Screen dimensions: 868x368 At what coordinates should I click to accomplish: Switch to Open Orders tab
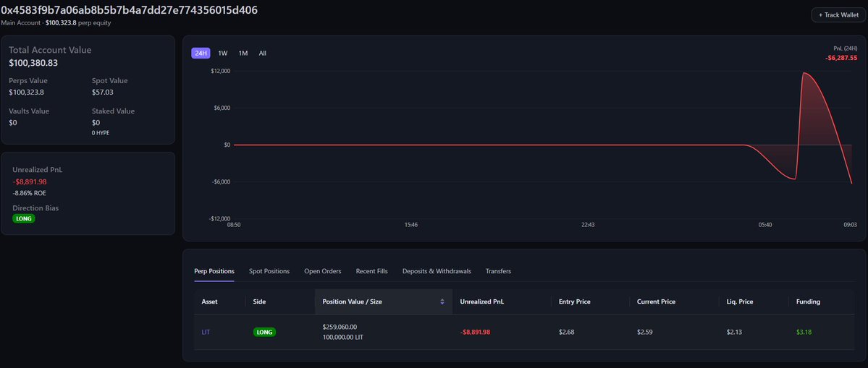coord(323,271)
